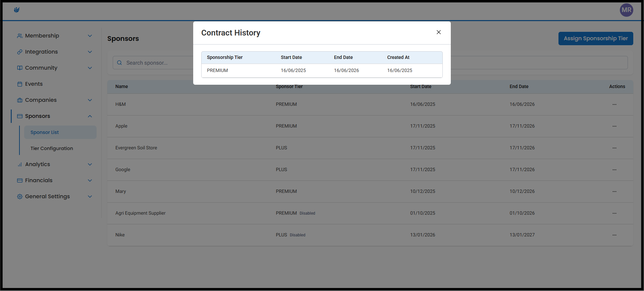This screenshot has width=644, height=291.
Task: Open actions menu for Nike sponsor
Action: (614, 235)
